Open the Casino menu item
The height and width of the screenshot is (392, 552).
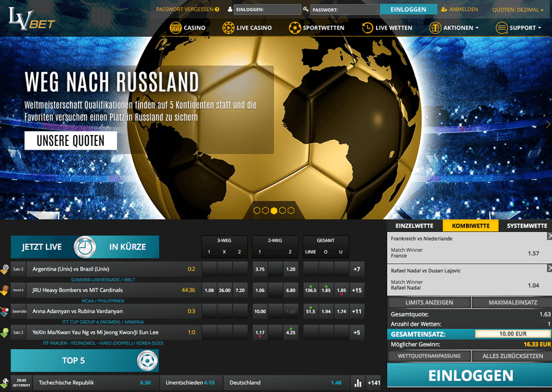click(x=187, y=28)
